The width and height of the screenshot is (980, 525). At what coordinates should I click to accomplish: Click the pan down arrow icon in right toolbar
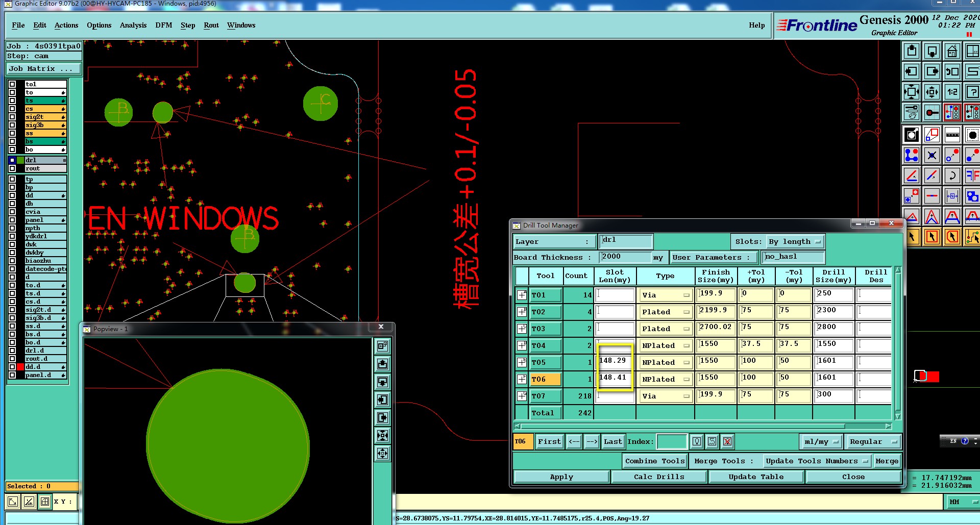click(932, 51)
